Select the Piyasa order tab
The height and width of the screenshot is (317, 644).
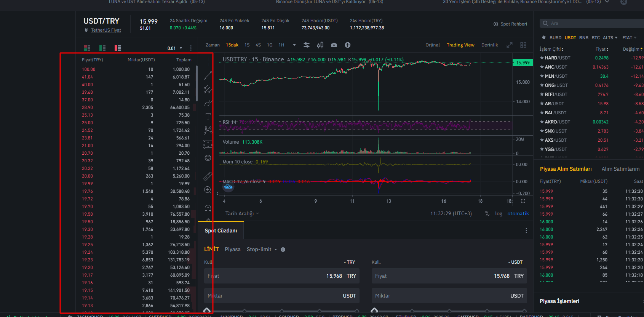[233, 249]
